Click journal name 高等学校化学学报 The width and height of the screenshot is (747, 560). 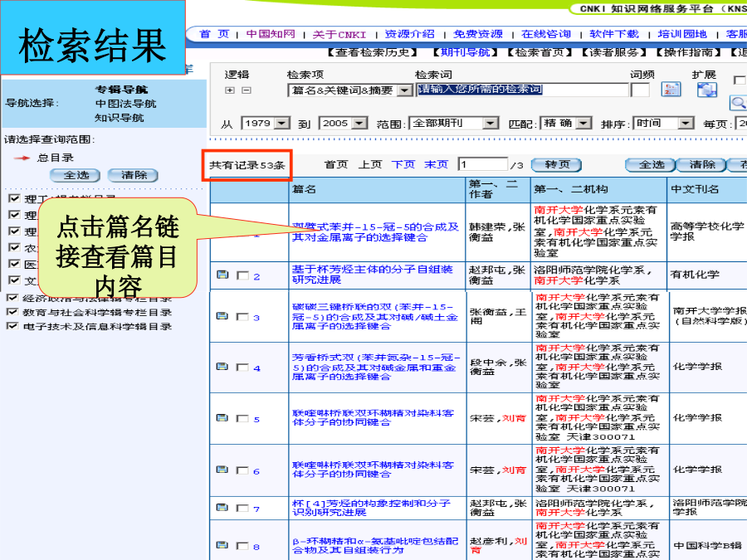707,231
